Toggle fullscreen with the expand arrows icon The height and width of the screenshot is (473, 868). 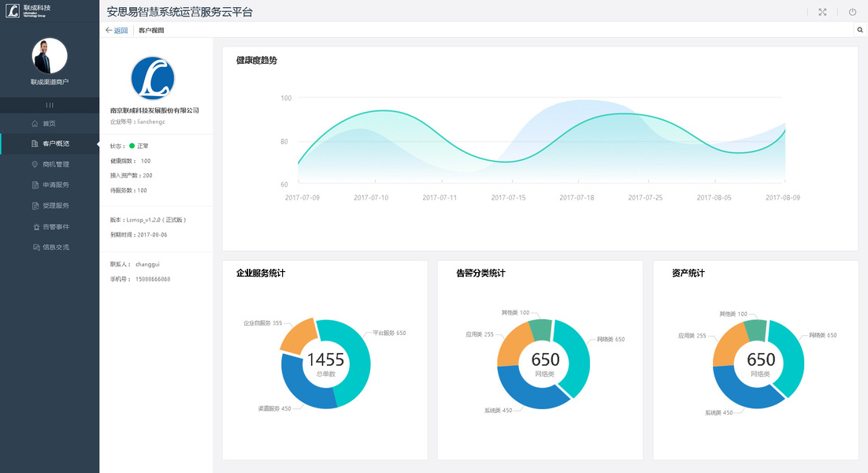click(822, 12)
